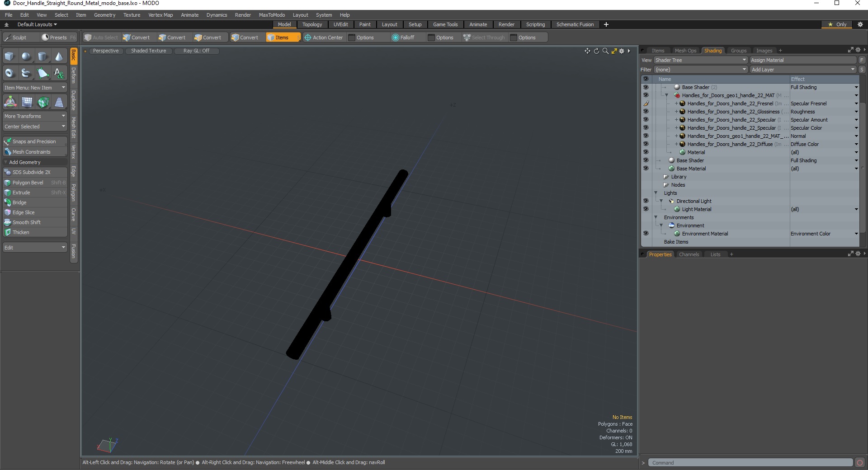Switch to the Channels tab
The image size is (868, 470).
(689, 254)
